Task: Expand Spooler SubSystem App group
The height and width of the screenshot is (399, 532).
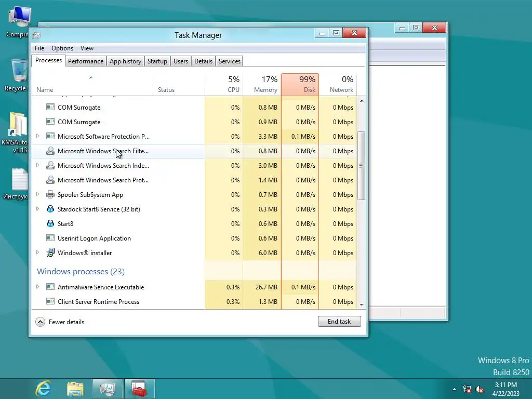Action: 37,194
